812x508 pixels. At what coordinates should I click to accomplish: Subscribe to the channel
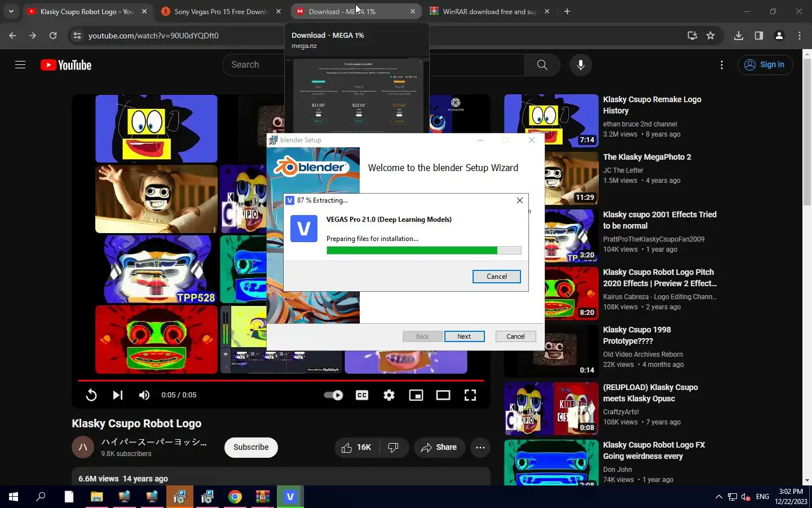tap(251, 447)
